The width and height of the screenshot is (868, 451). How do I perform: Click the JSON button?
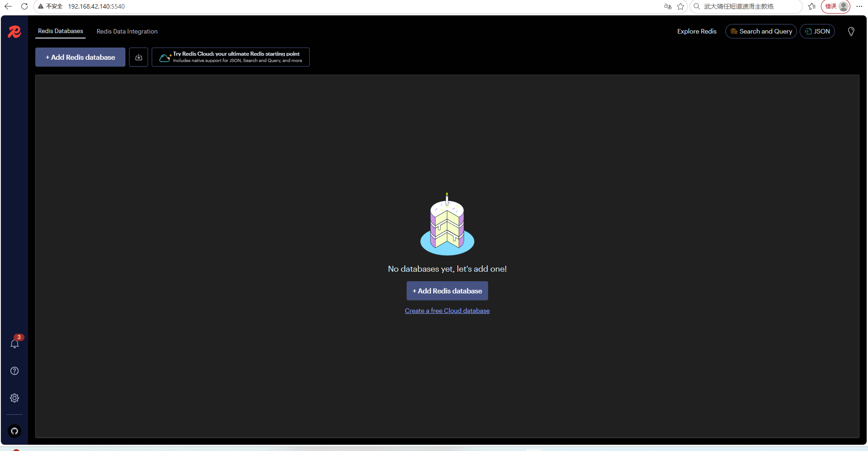817,31
